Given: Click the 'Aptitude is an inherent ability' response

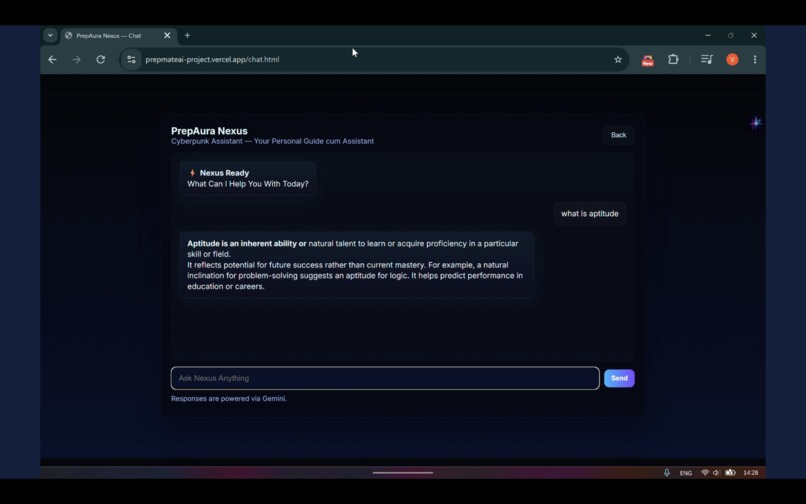Looking at the screenshot, I should (x=357, y=265).
